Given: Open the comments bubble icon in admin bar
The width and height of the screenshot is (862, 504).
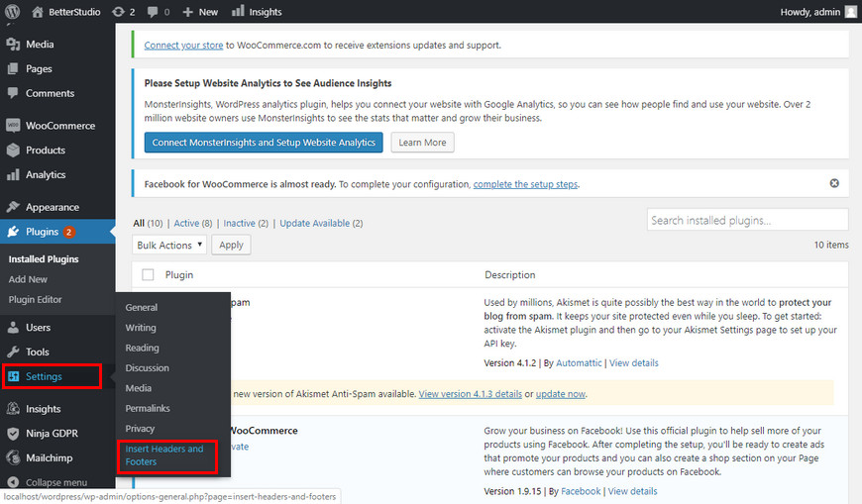Looking at the screenshot, I should coord(153,12).
